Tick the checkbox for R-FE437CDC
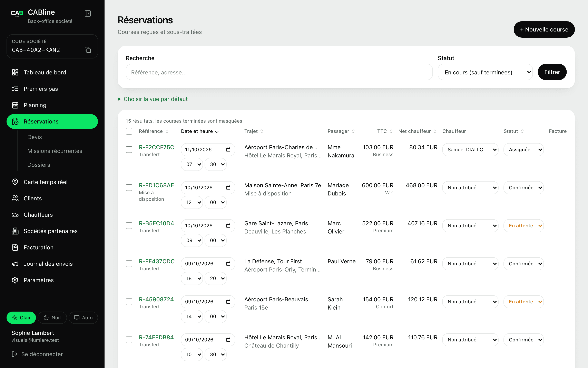The height and width of the screenshot is (368, 588). 129,264
